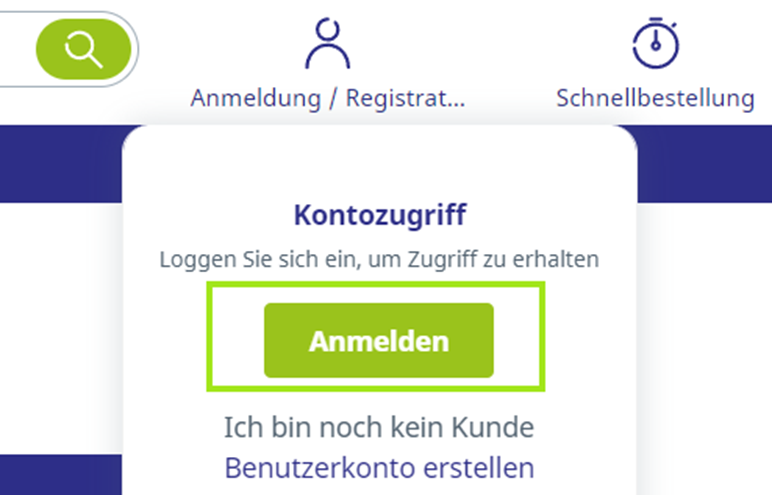Click blank popup area above Kontozugriff
The height and width of the screenshot is (495, 772).
379,163
